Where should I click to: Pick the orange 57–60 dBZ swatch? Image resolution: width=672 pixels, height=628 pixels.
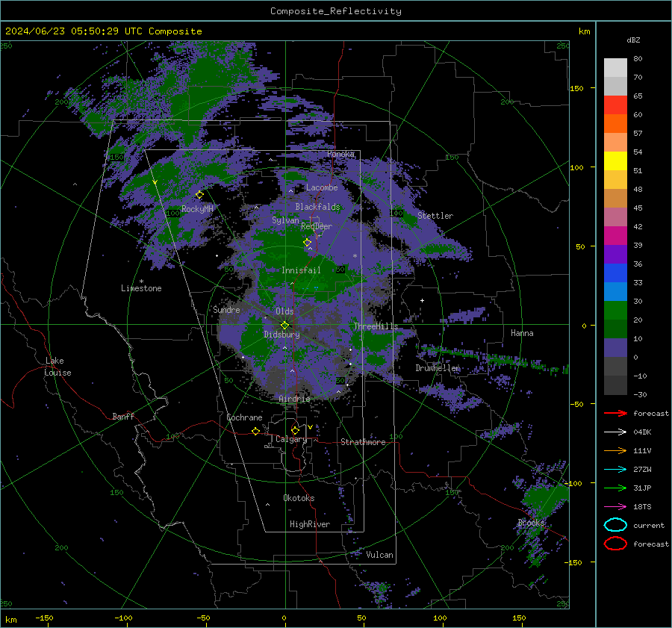click(615, 123)
